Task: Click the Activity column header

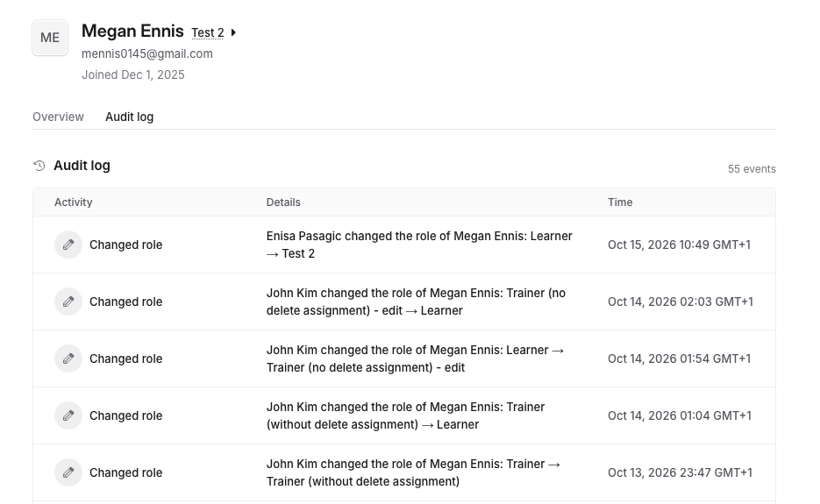Action: pos(73,202)
